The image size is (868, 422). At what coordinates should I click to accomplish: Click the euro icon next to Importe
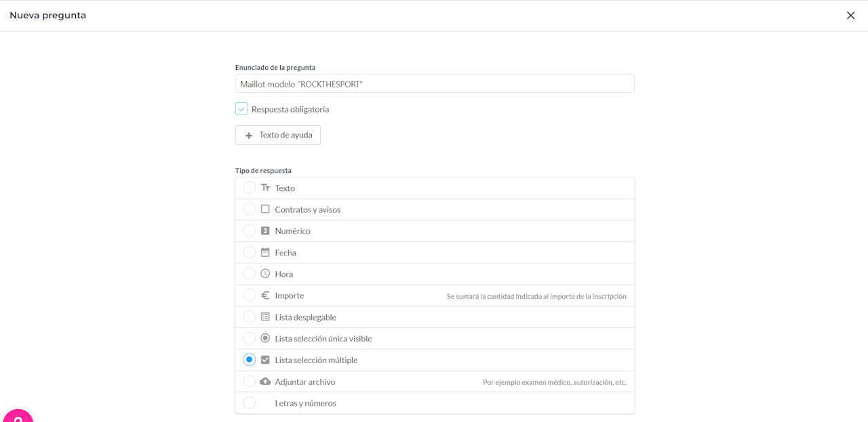[265, 295]
